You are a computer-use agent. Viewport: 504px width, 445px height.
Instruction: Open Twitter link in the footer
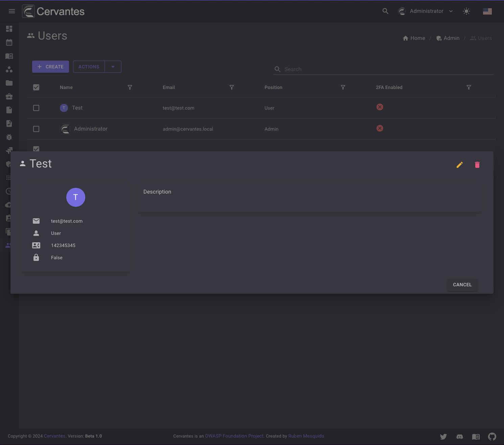pos(443,437)
